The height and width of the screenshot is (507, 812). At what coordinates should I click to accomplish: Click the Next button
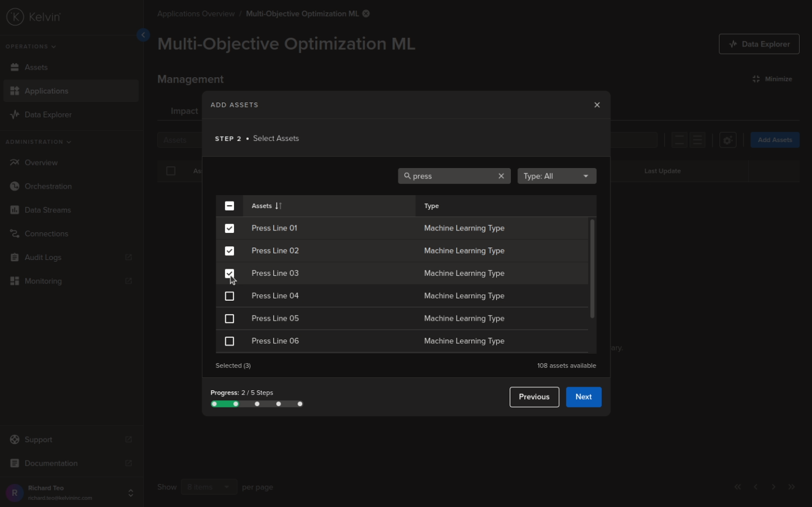click(x=583, y=397)
